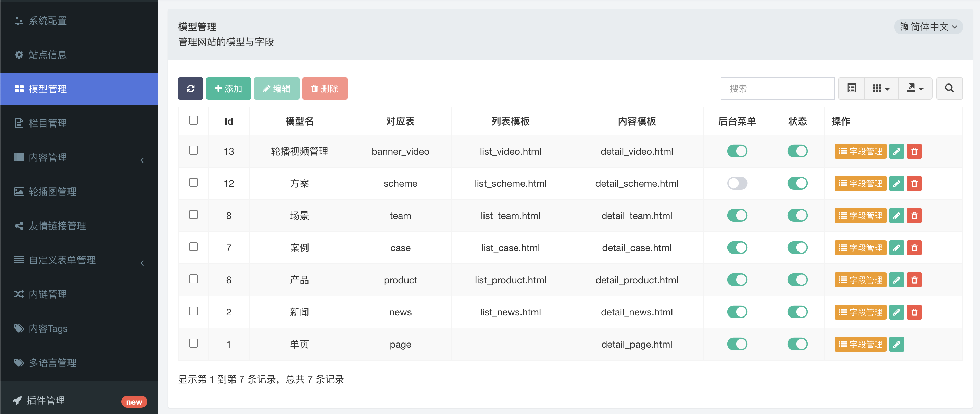Screen dimensions: 980x414
Task: Disable 后台菜单 switch for 案例 row
Action: point(737,247)
